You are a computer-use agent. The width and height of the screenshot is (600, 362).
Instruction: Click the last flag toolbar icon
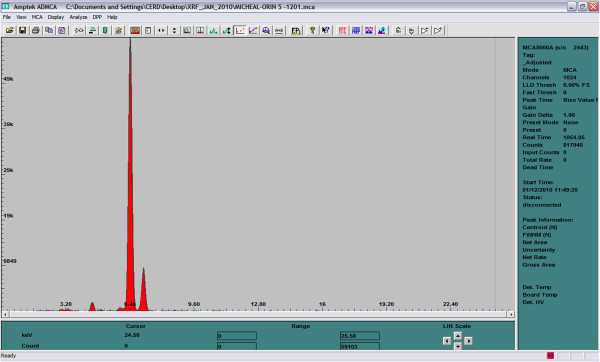click(x=438, y=30)
